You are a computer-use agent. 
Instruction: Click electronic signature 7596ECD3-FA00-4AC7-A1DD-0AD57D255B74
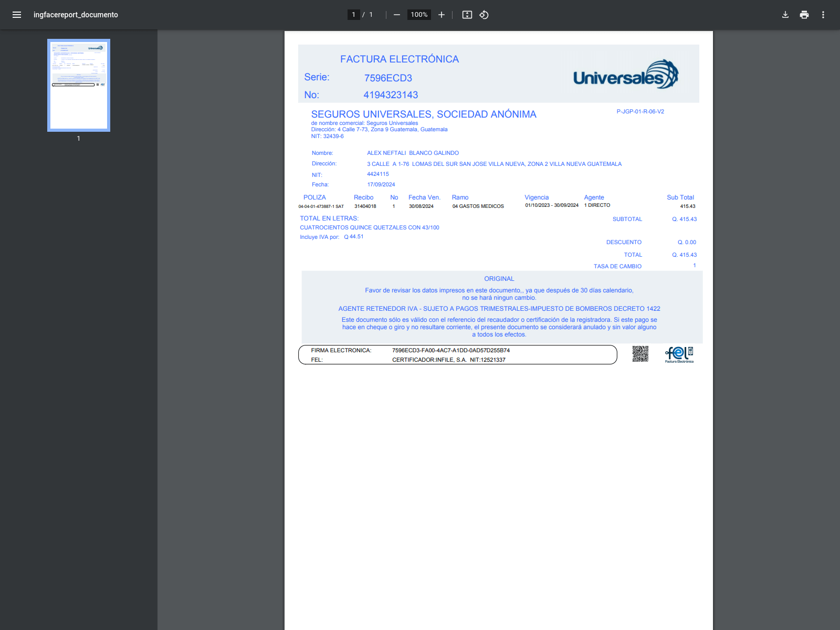(451, 351)
